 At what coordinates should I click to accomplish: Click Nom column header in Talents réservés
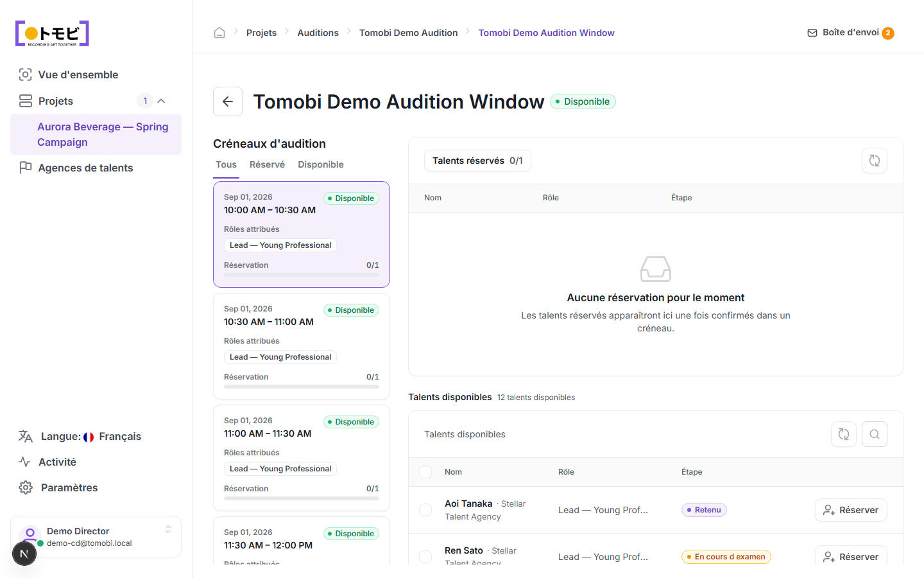click(x=432, y=198)
